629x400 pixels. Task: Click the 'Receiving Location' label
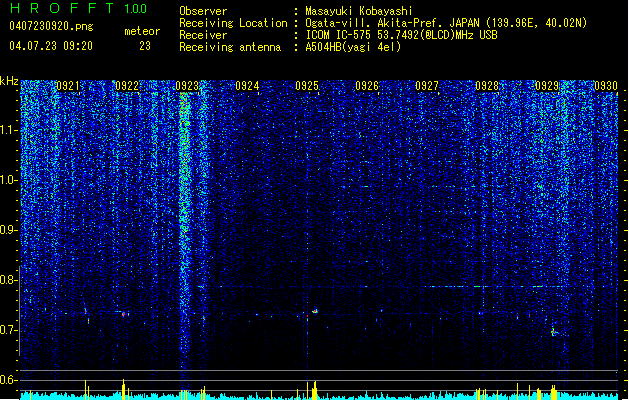233,23
